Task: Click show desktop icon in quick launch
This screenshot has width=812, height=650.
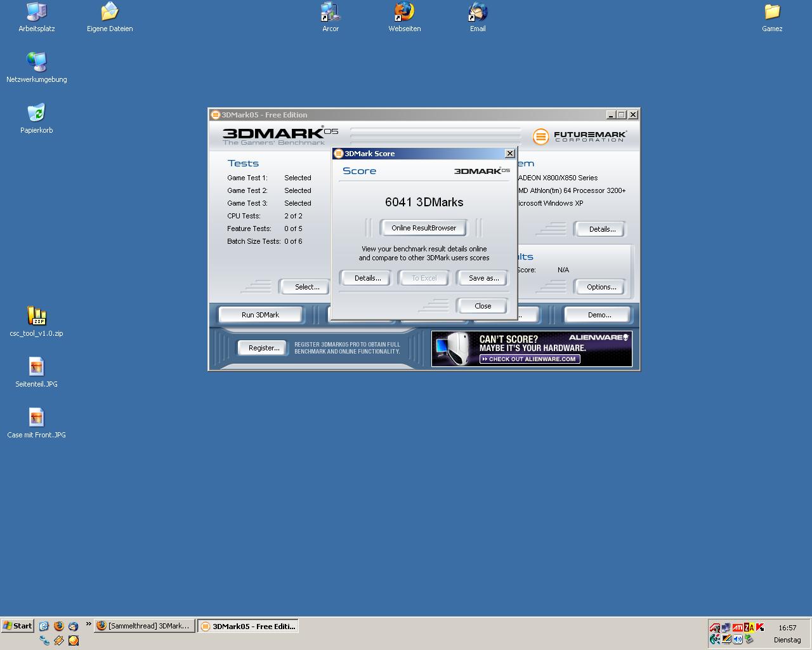Action: 44,626
